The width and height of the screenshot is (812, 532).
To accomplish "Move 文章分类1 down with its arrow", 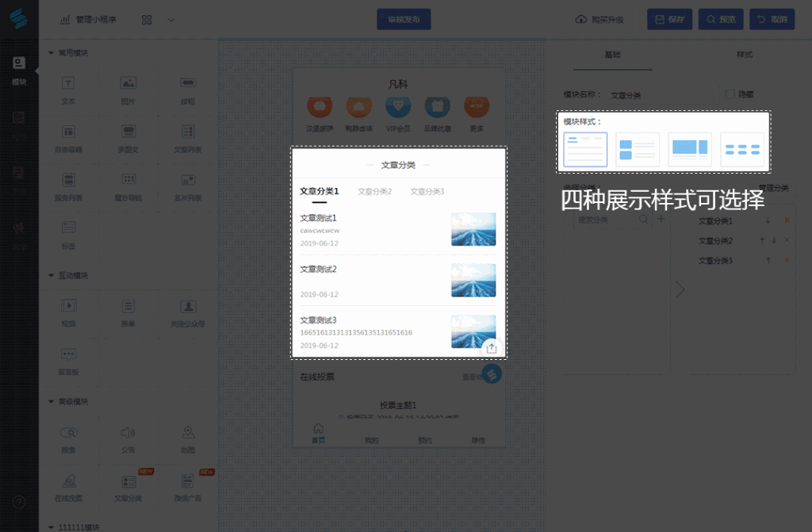I will (x=768, y=220).
